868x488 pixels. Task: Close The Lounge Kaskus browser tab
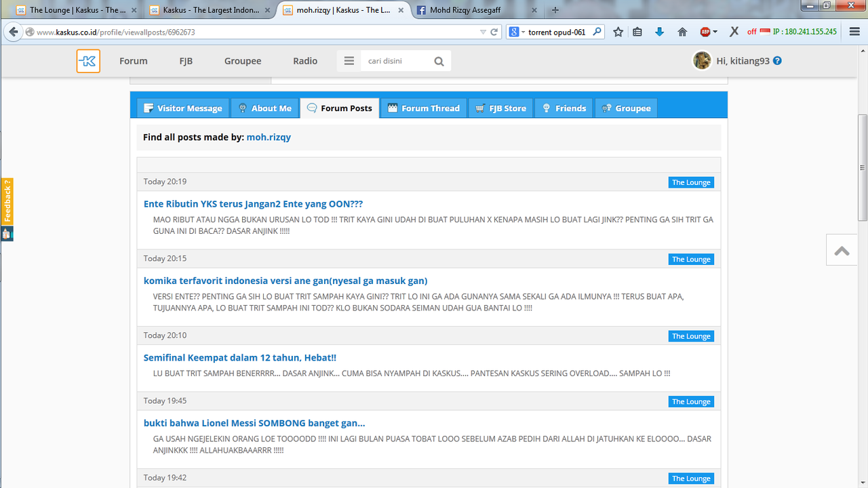[x=134, y=10]
